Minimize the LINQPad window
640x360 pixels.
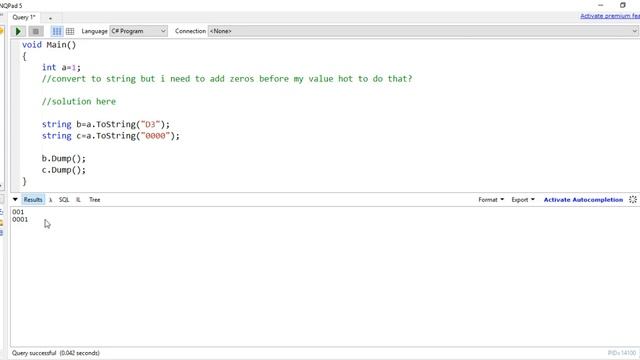600,5
